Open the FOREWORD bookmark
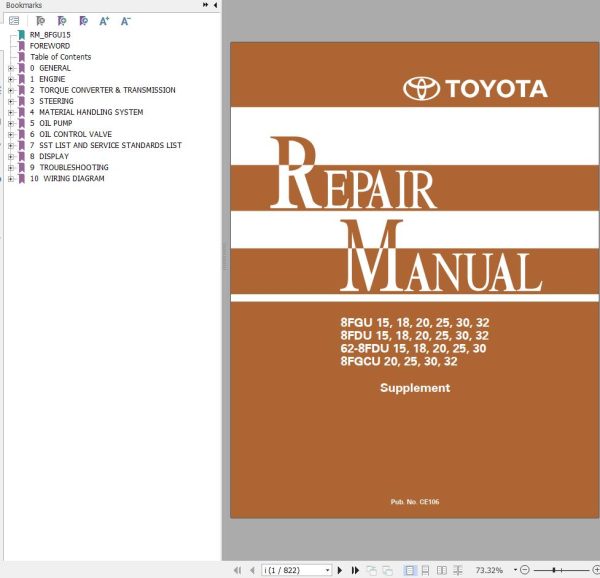The width and height of the screenshot is (600, 578). point(50,46)
